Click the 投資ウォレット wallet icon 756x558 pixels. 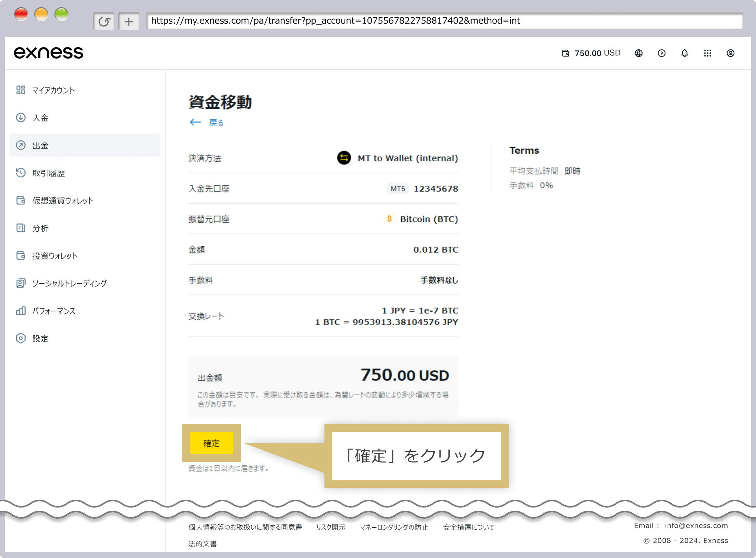coord(21,255)
